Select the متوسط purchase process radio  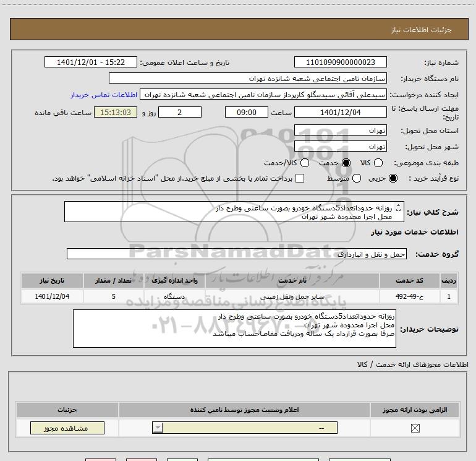(357, 178)
